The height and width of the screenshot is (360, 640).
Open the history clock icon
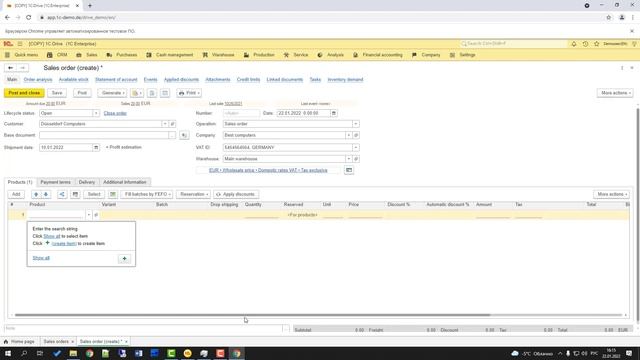(x=585, y=44)
